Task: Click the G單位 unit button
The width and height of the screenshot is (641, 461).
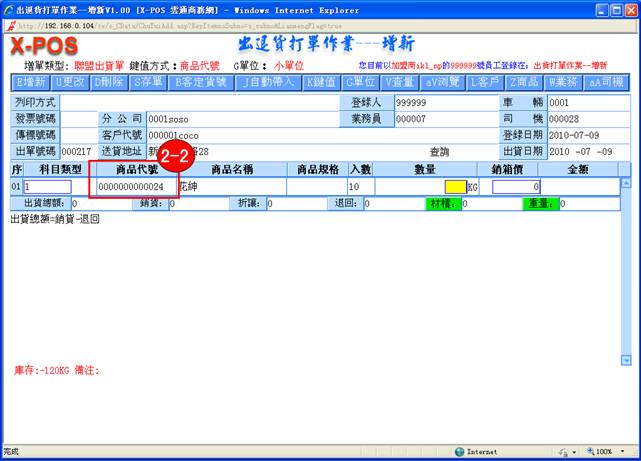Action: [x=361, y=82]
